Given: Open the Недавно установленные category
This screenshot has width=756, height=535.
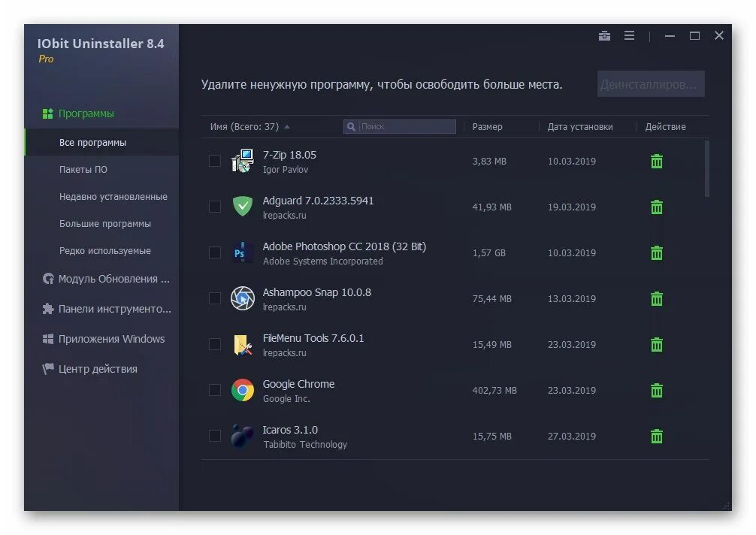Looking at the screenshot, I should (x=111, y=196).
